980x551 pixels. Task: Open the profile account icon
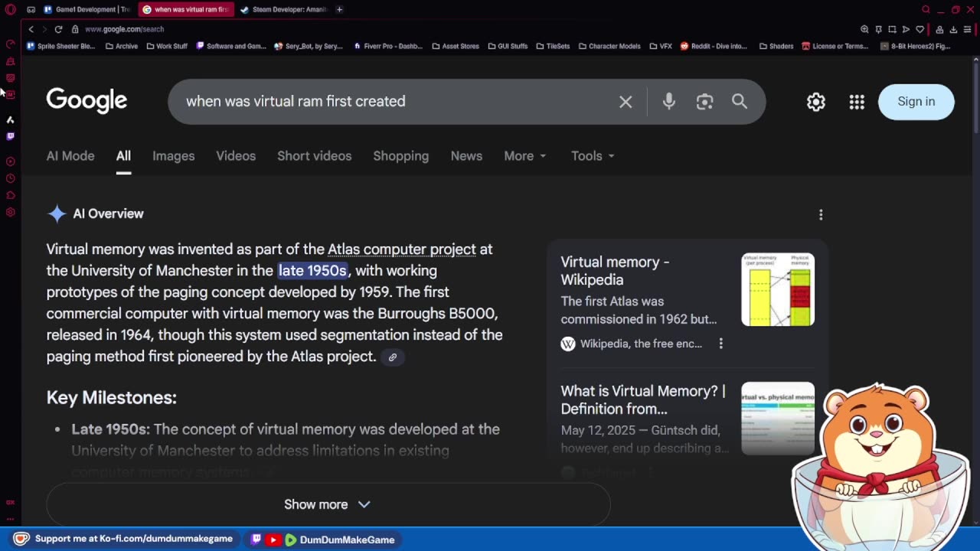pyautogui.click(x=939, y=29)
